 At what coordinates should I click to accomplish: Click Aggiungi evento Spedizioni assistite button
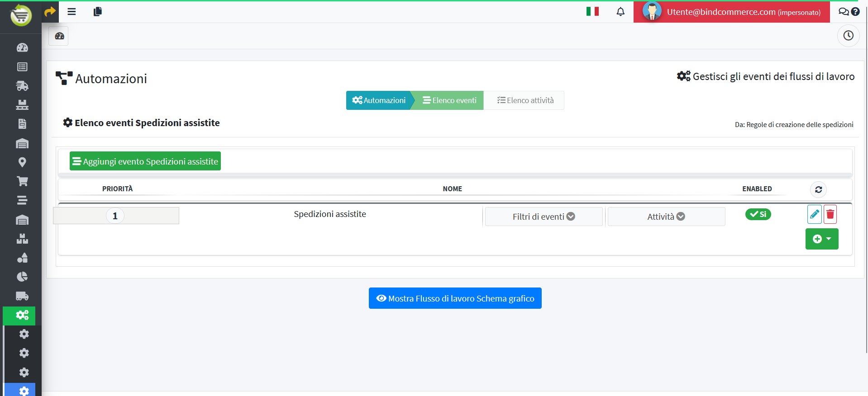pyautogui.click(x=145, y=161)
